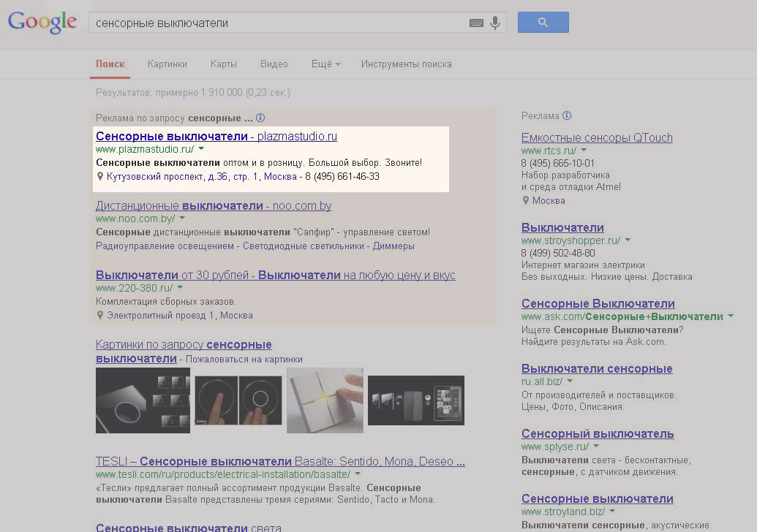Expand arrow beside www.stroyland.biz/
This screenshot has width=757, height=532.
(x=612, y=512)
